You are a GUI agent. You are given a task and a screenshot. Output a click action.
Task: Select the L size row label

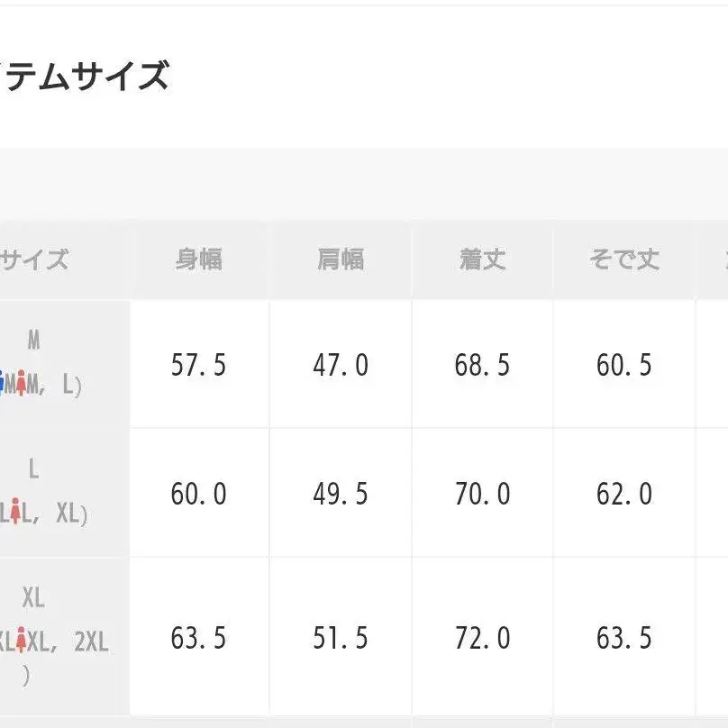[34, 469]
